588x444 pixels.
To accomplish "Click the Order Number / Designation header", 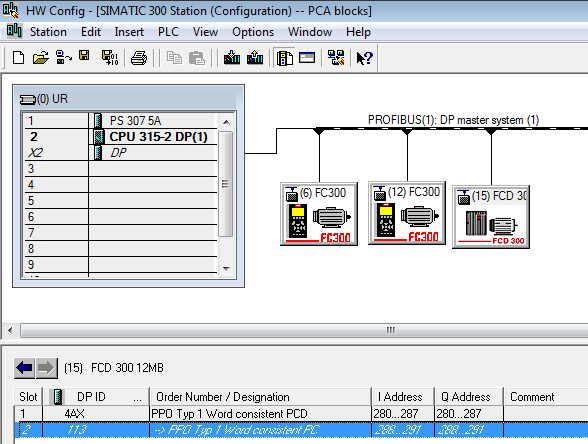I will 260,397.
